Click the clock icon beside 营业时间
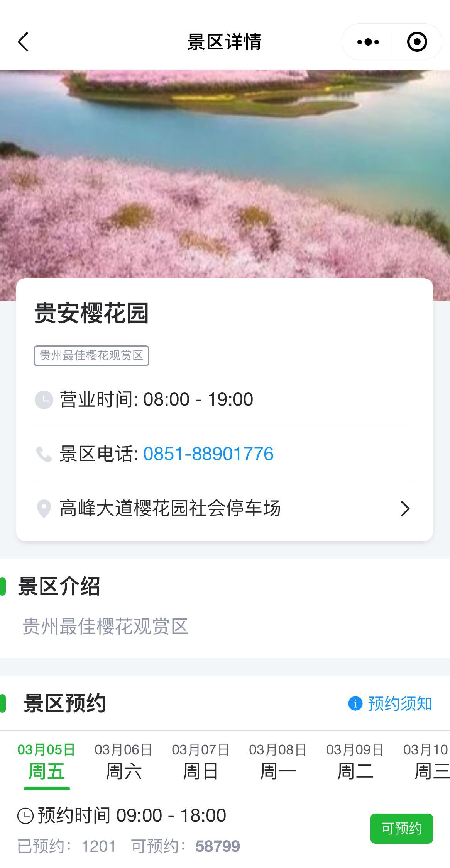 coord(44,399)
